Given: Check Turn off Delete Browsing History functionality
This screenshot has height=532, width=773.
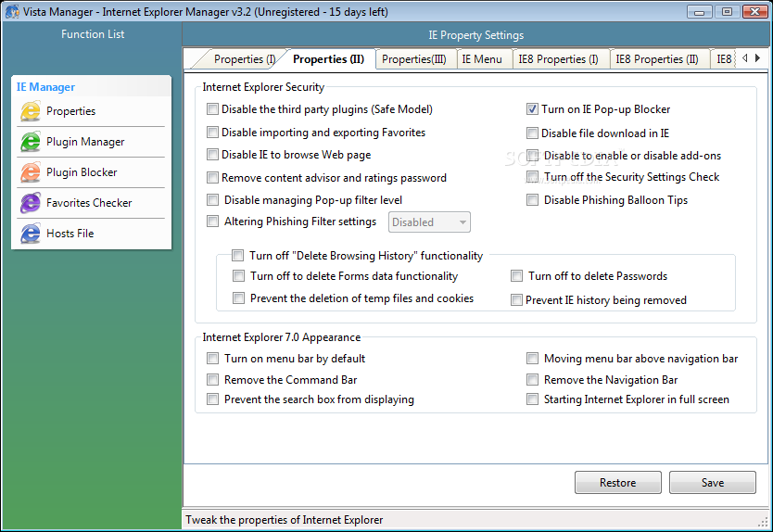Looking at the screenshot, I should pos(237,256).
